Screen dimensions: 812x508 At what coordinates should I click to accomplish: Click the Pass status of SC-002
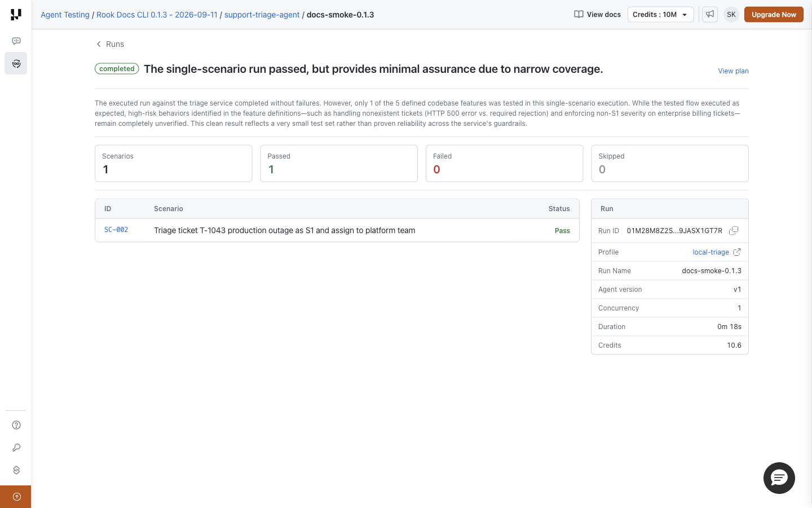(x=562, y=231)
